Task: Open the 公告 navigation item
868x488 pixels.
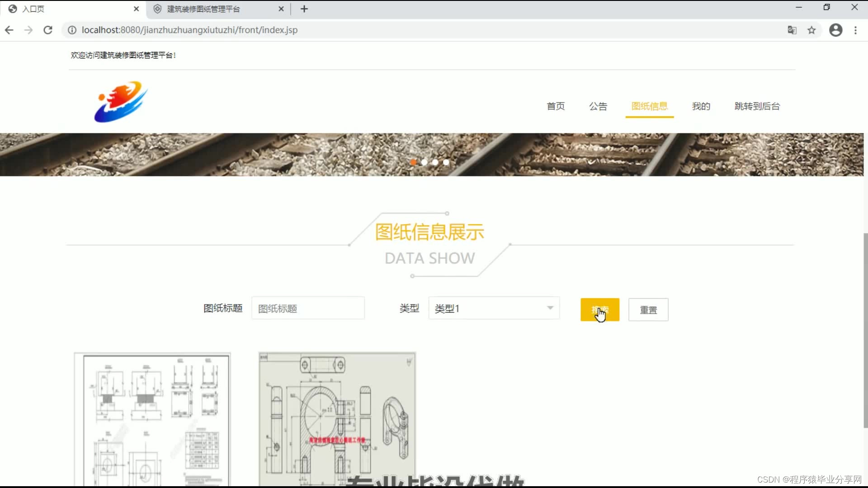Action: click(x=598, y=106)
